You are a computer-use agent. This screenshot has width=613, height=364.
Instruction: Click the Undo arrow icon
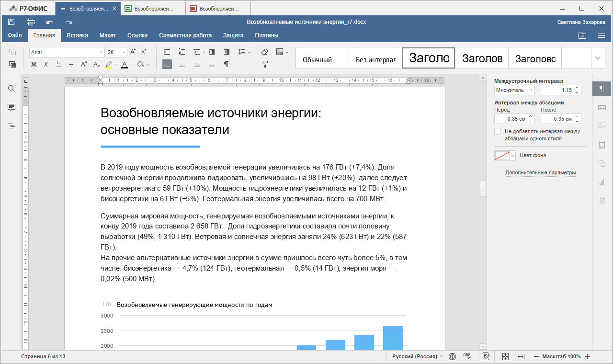tap(50, 22)
